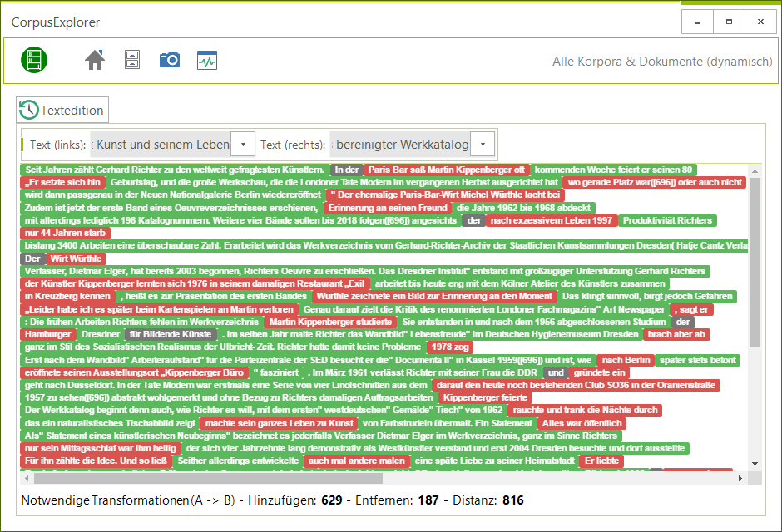Open the pulse monitor analysis icon

(x=207, y=59)
